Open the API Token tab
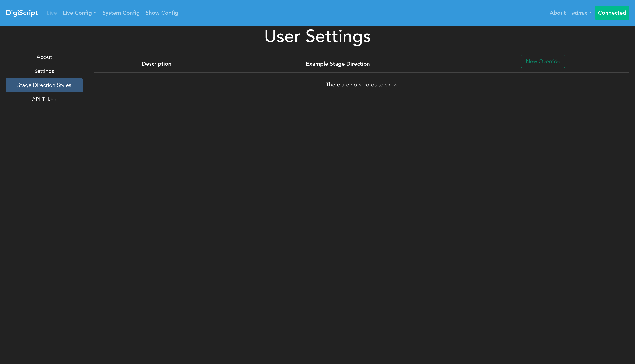Viewport: 635px width, 364px height. (x=44, y=99)
